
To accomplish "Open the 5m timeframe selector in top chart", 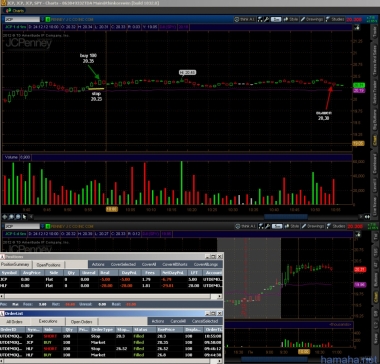I will point(276,19).
